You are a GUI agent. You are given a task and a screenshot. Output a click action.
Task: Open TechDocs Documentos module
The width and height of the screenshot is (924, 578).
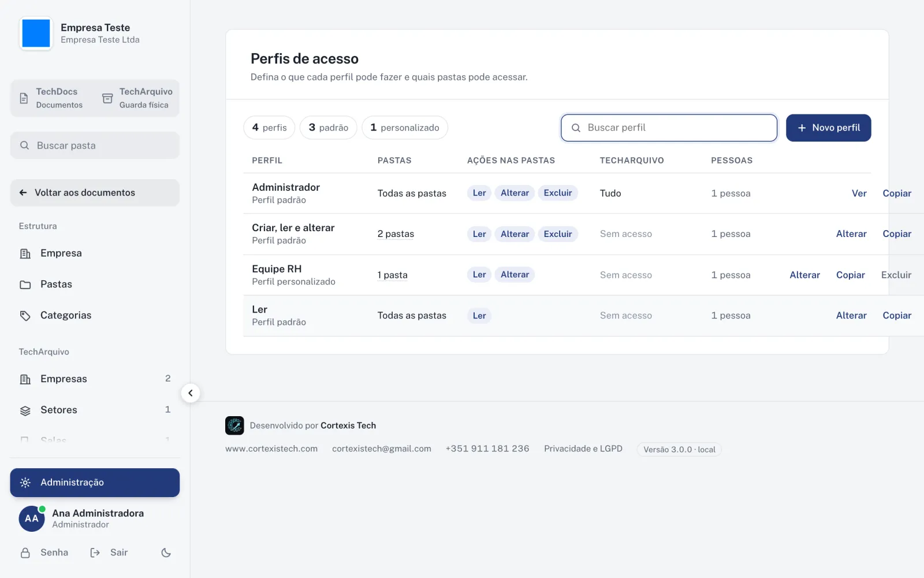pos(53,98)
